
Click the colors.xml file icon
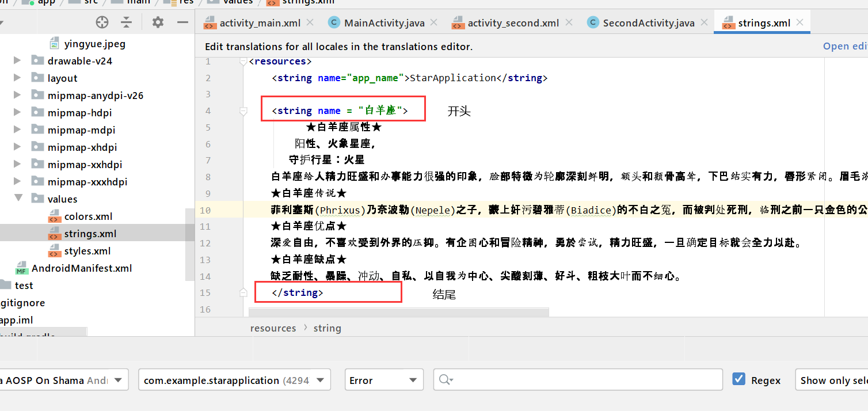[x=55, y=216]
